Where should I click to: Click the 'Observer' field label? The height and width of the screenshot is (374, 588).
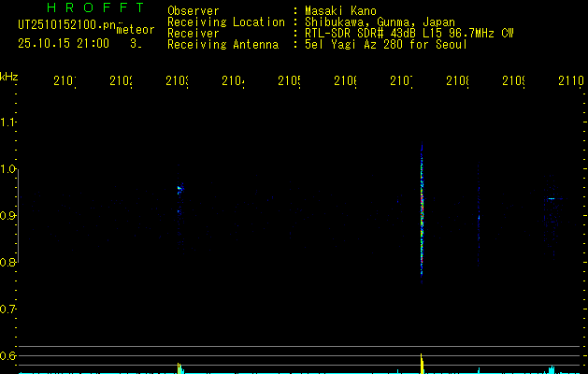[x=194, y=10]
